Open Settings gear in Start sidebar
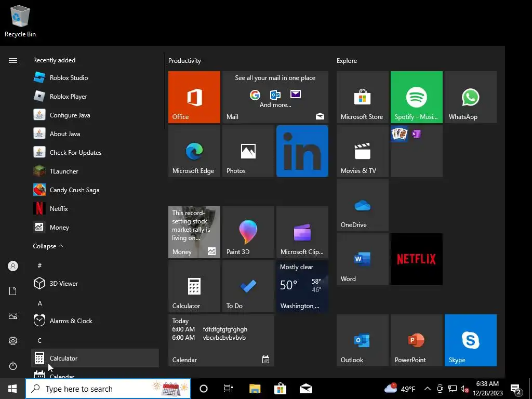 coord(13,341)
